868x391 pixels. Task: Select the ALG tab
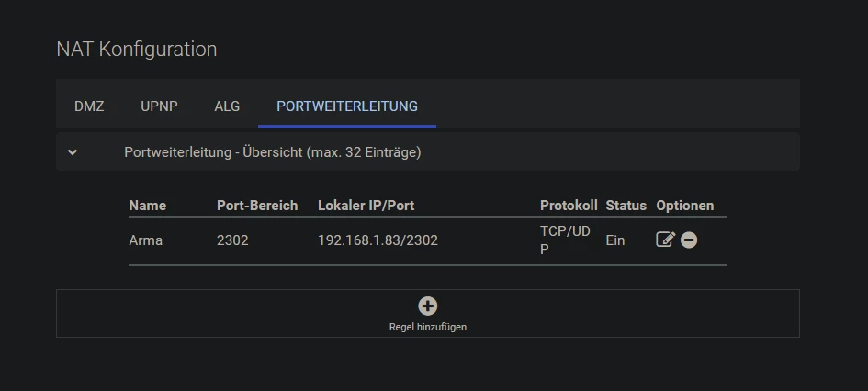point(227,106)
